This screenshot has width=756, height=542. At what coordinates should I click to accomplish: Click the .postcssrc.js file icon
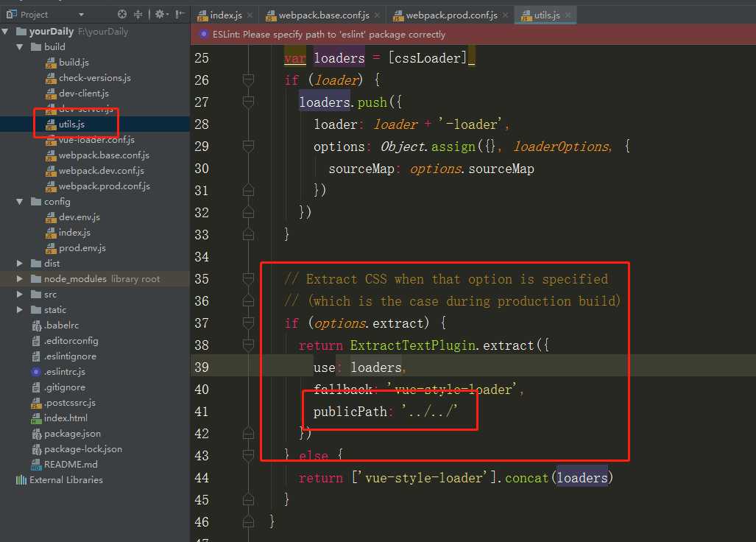(x=36, y=403)
